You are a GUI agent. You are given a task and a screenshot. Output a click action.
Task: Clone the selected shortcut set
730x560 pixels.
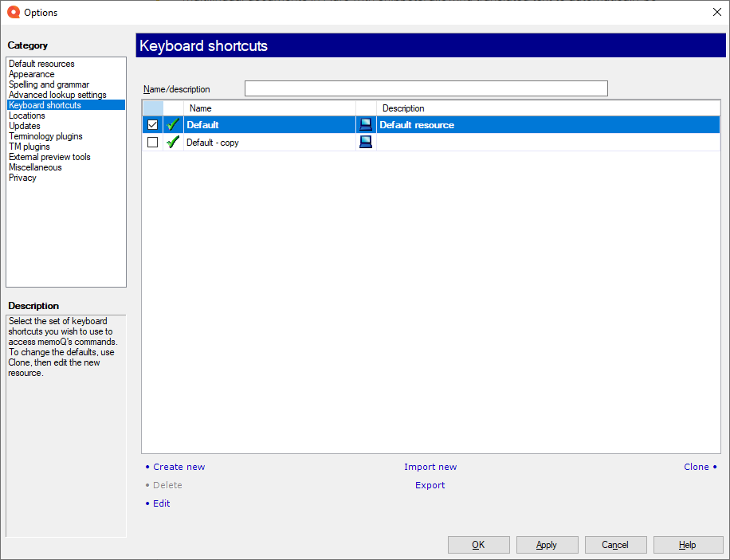click(696, 467)
